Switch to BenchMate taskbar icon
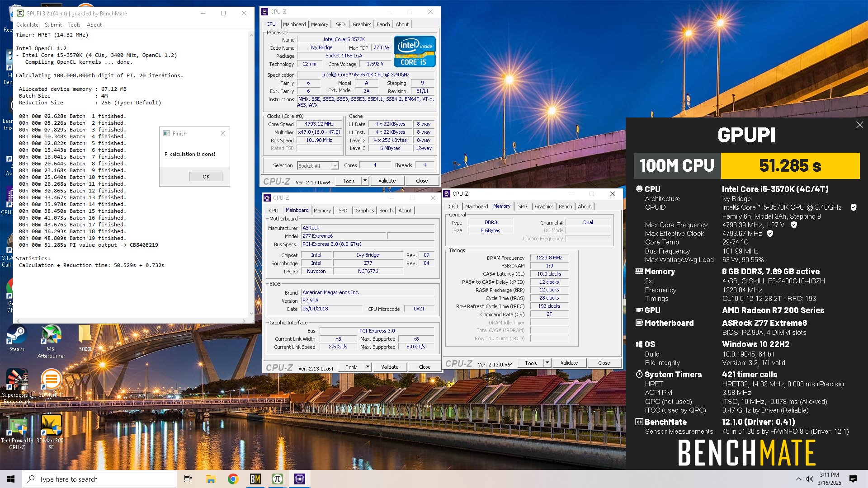The image size is (868, 488). [255, 479]
